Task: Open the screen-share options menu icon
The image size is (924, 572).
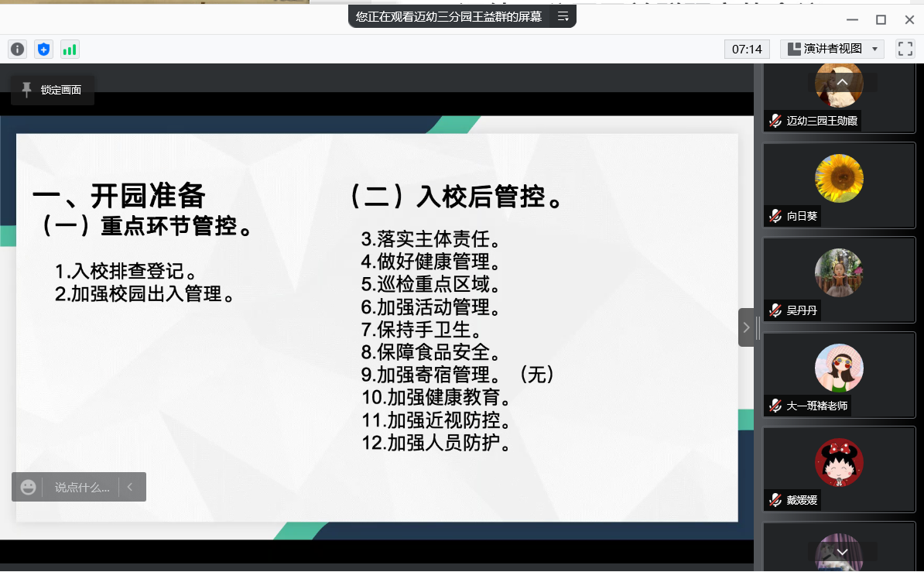Action: (x=563, y=16)
